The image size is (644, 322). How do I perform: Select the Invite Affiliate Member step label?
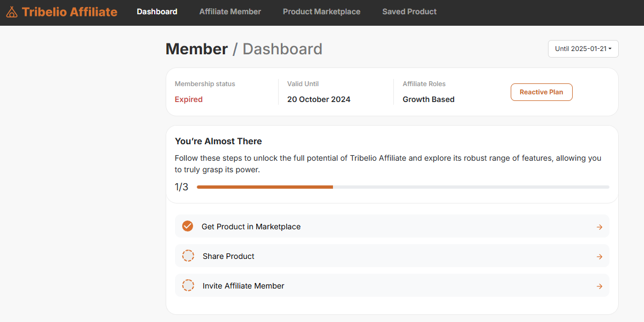[x=243, y=286]
